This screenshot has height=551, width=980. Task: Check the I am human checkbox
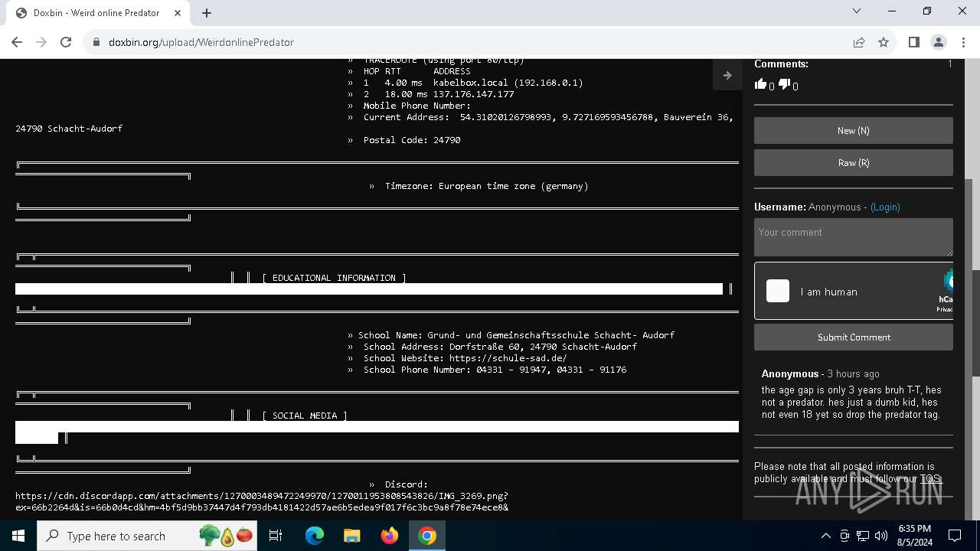click(x=778, y=291)
